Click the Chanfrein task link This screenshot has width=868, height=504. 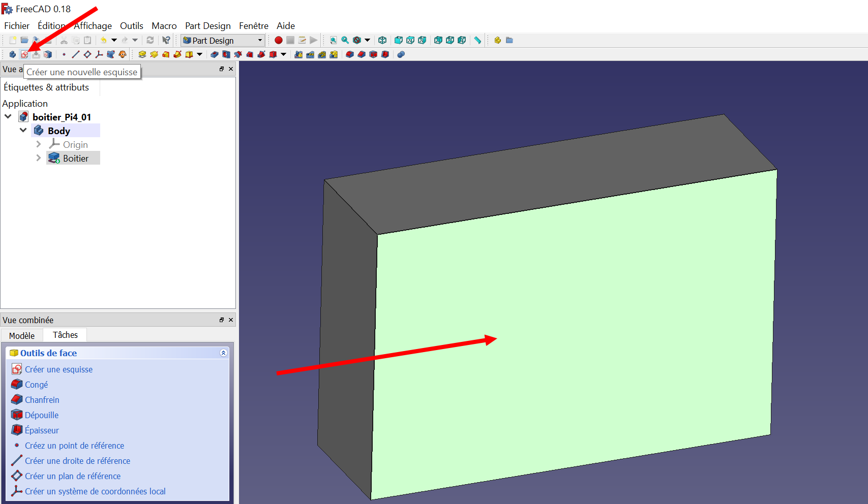pyautogui.click(x=42, y=400)
